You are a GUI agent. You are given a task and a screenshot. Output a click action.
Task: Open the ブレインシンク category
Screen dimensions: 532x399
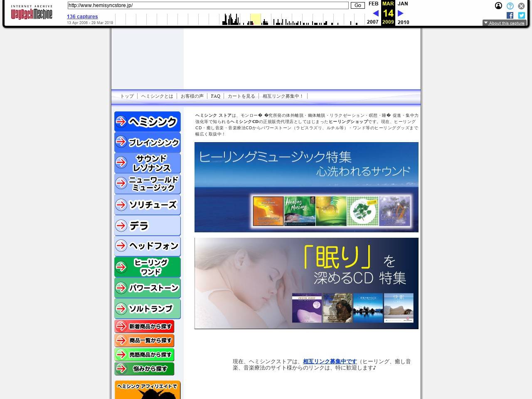tap(147, 142)
